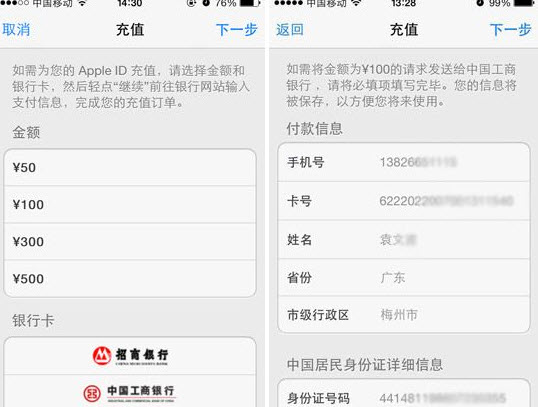538x407 pixels.
Task: Tap 取消 to cancel recharge
Action: tap(16, 30)
